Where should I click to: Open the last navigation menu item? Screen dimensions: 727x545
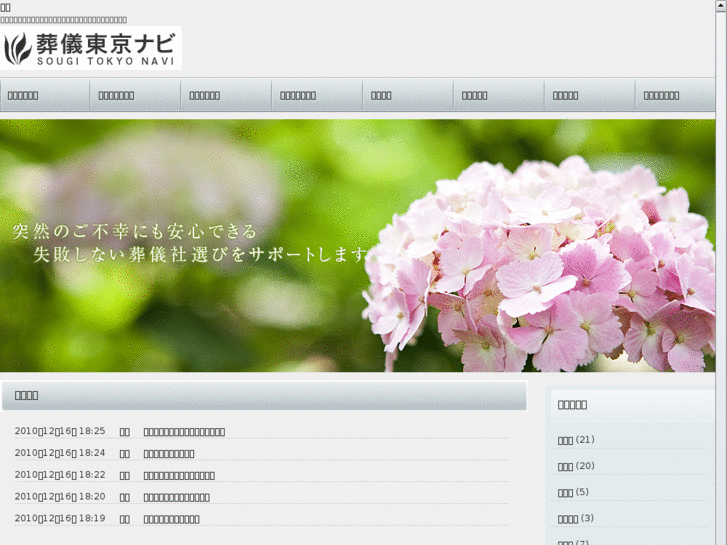pos(661,96)
